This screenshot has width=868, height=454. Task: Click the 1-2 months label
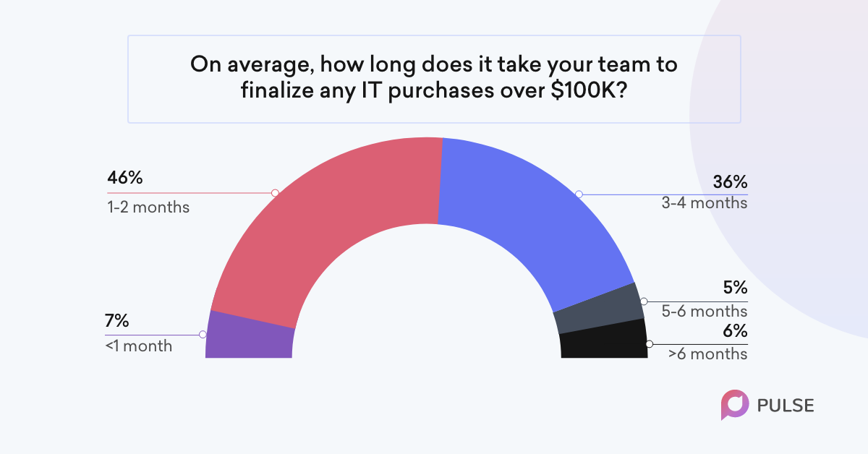(148, 207)
